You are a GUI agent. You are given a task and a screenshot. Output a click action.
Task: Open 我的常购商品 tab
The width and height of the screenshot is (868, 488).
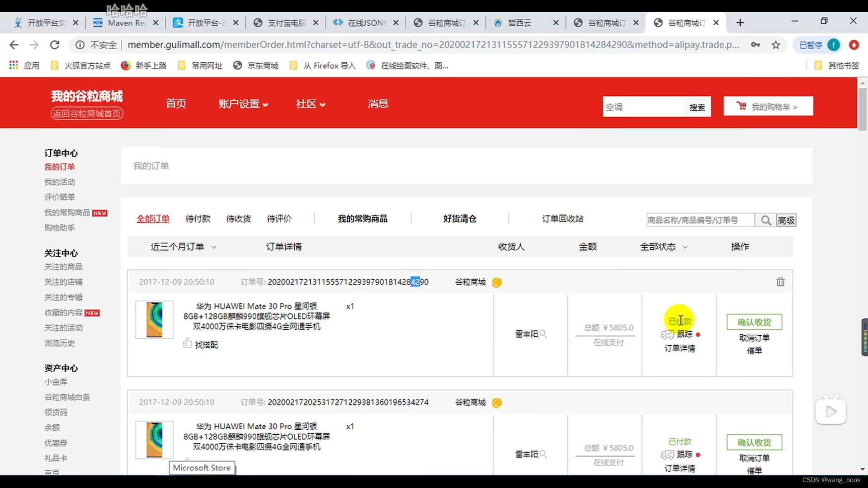click(363, 219)
